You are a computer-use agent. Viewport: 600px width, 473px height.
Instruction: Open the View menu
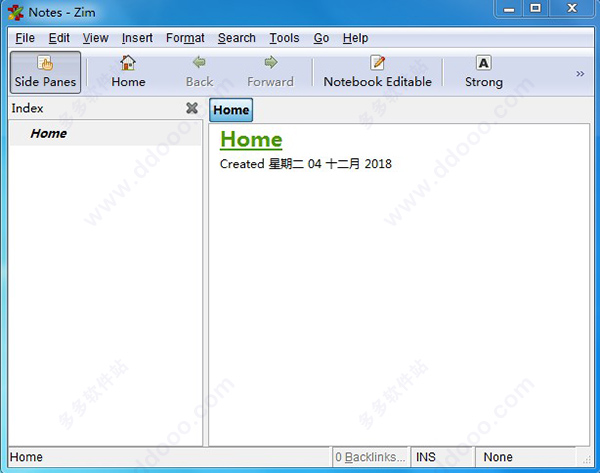coord(95,38)
